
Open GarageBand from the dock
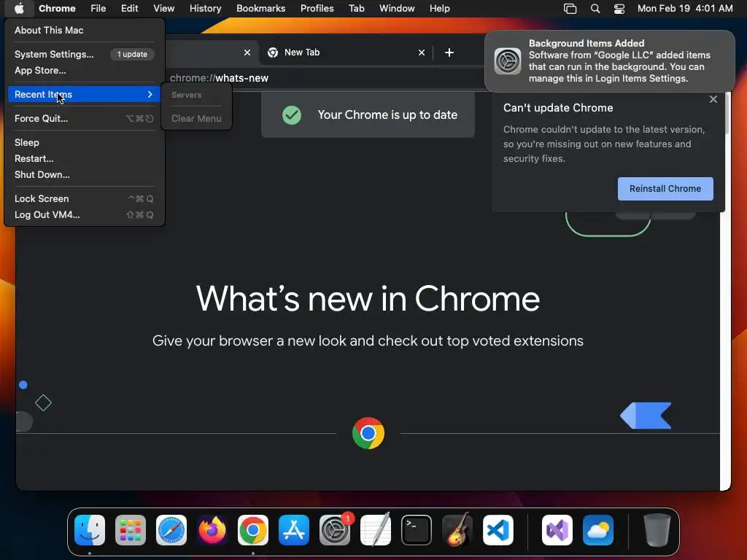457,530
